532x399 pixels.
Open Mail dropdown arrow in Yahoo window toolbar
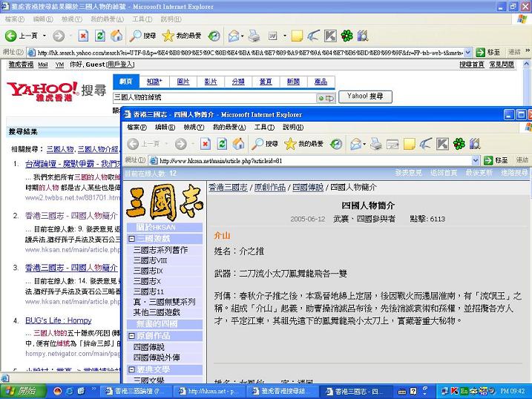(243, 36)
